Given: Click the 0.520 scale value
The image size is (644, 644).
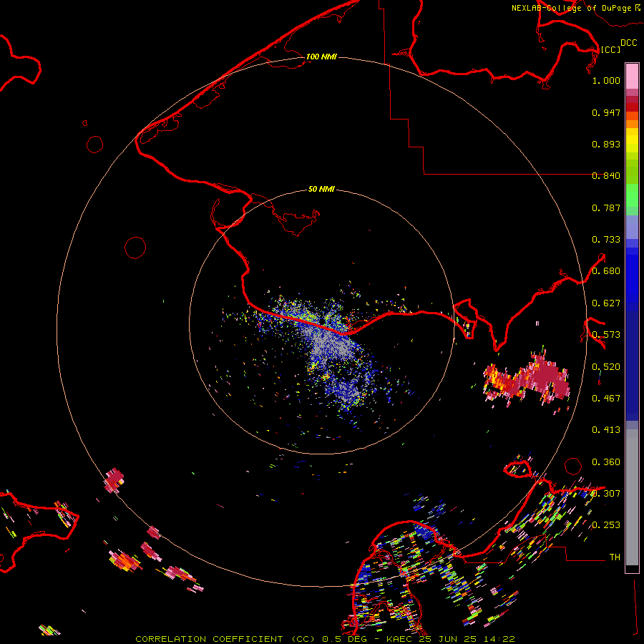Looking at the screenshot, I should tap(606, 367).
